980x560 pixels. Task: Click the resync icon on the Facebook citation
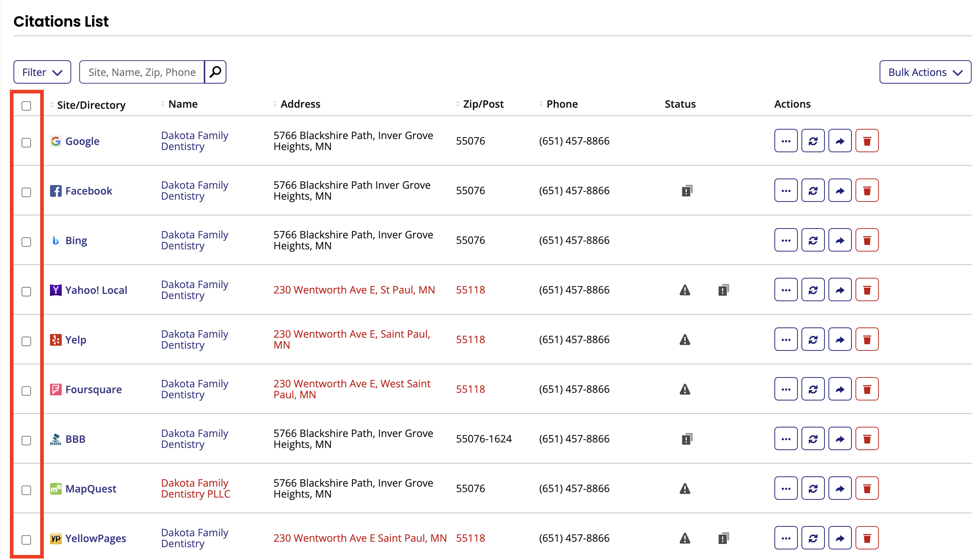[813, 190]
